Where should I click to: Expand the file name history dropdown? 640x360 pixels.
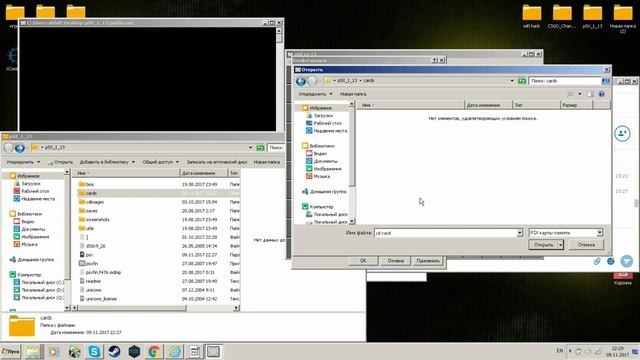[x=520, y=233]
